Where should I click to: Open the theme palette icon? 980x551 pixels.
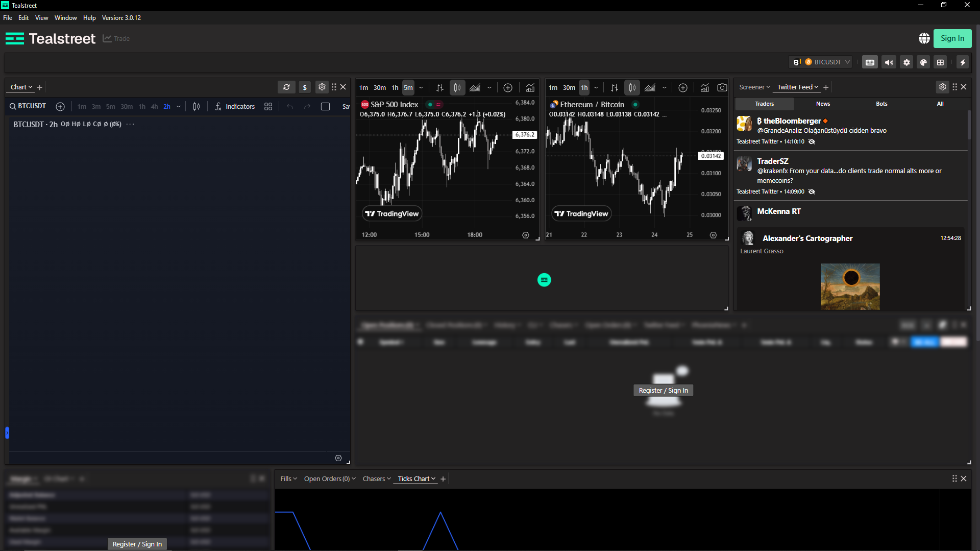[x=923, y=62]
